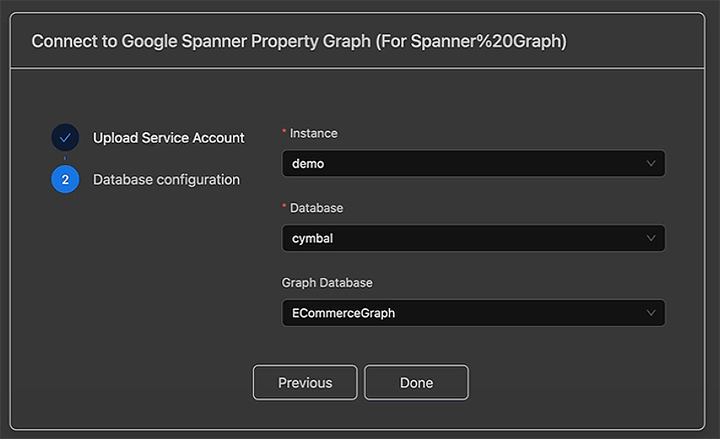Open the Instance dropdown showing demo

tap(473, 163)
